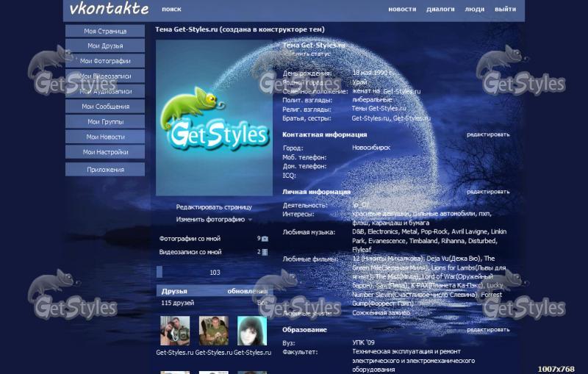Open the third friend's avatar with dark hair
Screen dimensions: 588x374
[x=251, y=331]
